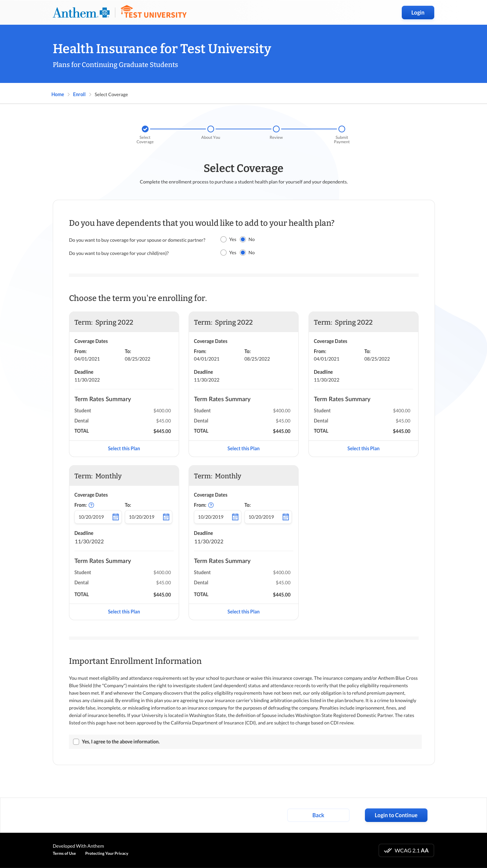Select No for spouse or domestic partner
The image size is (487, 868).
click(243, 239)
